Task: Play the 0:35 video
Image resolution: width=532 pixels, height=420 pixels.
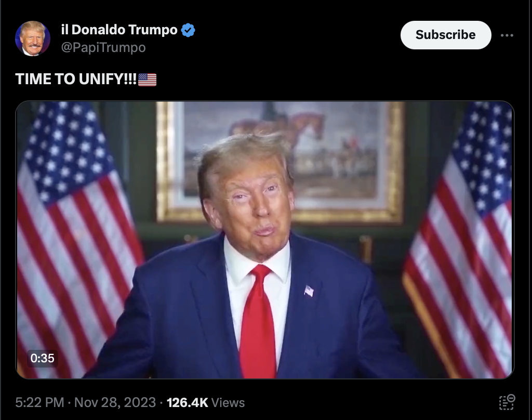Action: click(265, 240)
